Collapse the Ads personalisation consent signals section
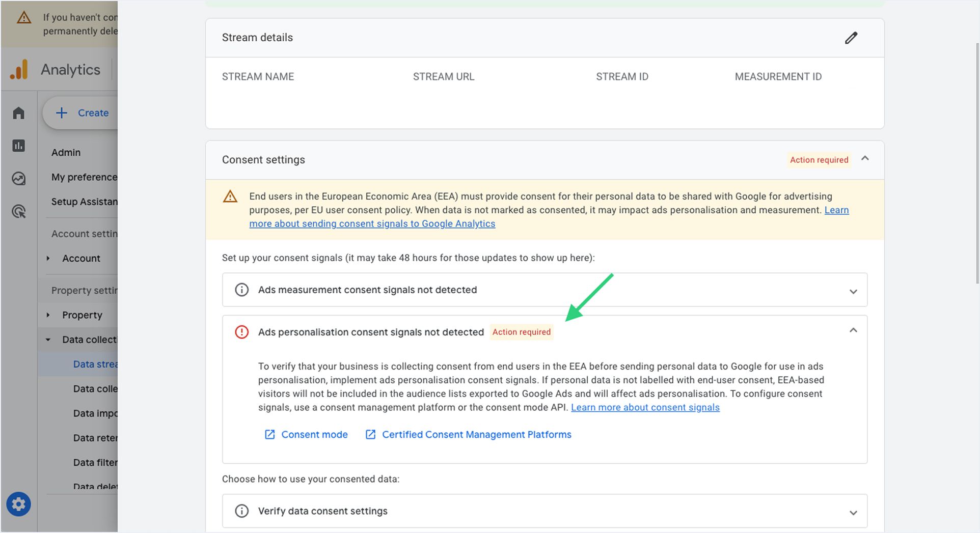The width and height of the screenshot is (980, 533). (854, 330)
